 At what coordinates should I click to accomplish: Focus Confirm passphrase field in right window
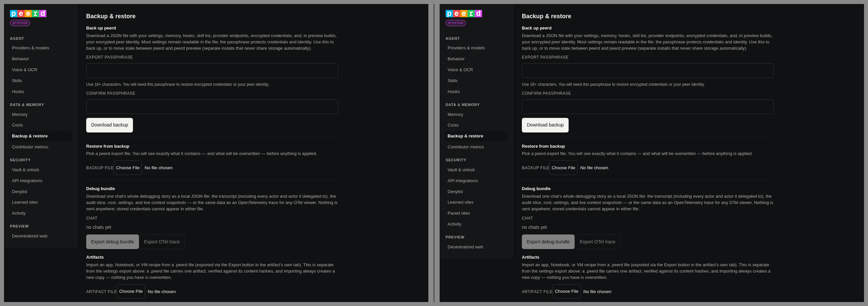(x=648, y=107)
